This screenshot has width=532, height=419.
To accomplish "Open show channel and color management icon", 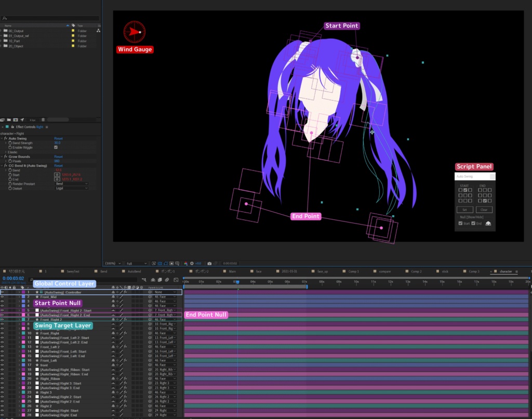I will click(185, 263).
